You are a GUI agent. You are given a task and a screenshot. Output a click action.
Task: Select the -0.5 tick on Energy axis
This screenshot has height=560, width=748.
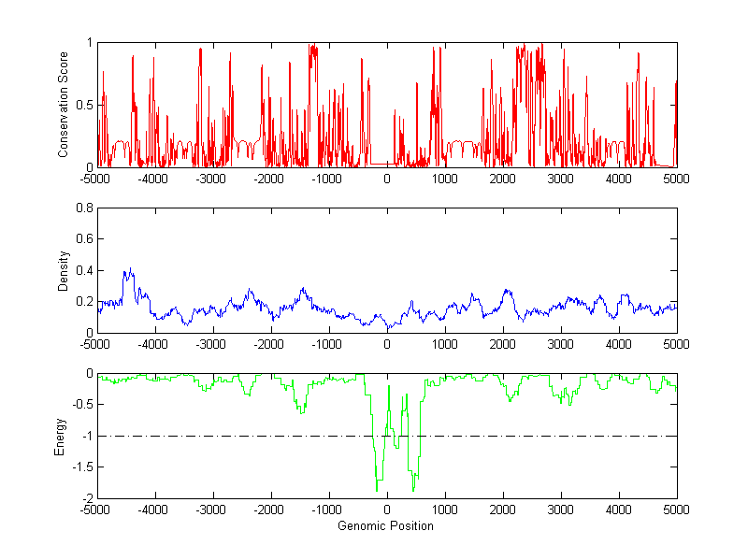click(80, 405)
